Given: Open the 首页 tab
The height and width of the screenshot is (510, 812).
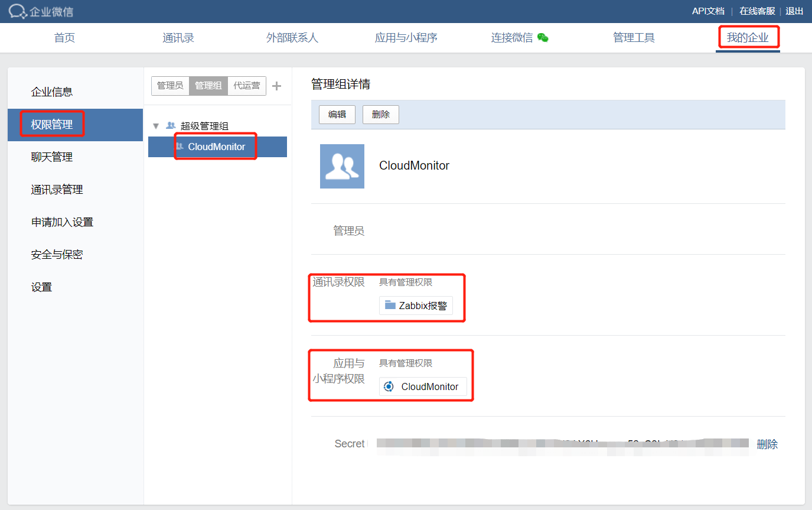Looking at the screenshot, I should pyautogui.click(x=64, y=38).
